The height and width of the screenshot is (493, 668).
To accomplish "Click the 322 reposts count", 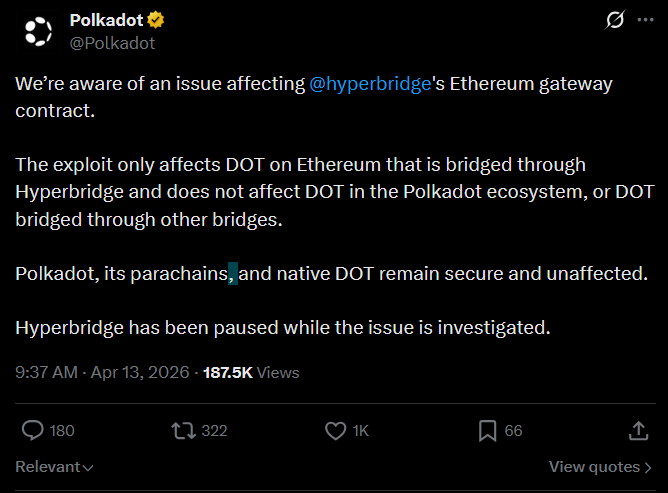I will click(x=214, y=430).
